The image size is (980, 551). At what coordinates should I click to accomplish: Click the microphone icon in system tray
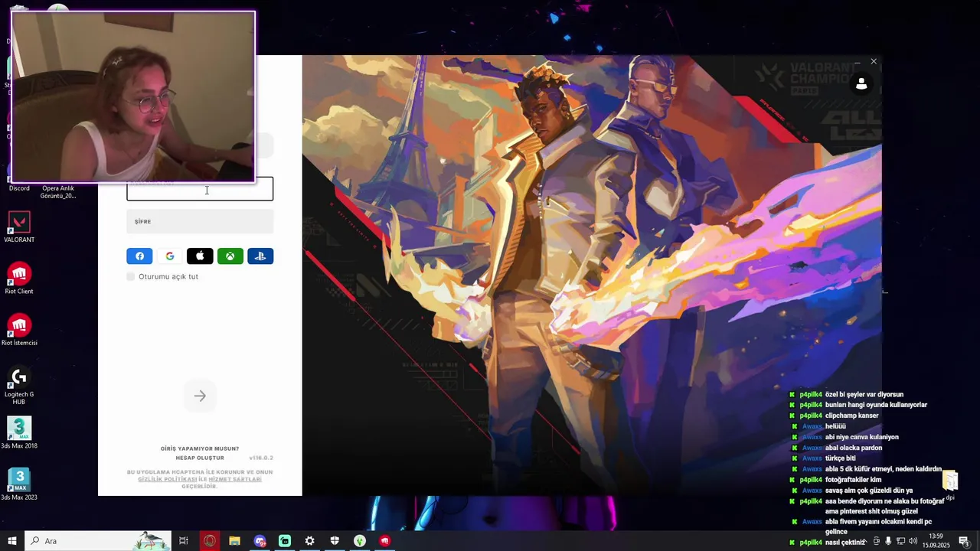pyautogui.click(x=888, y=541)
